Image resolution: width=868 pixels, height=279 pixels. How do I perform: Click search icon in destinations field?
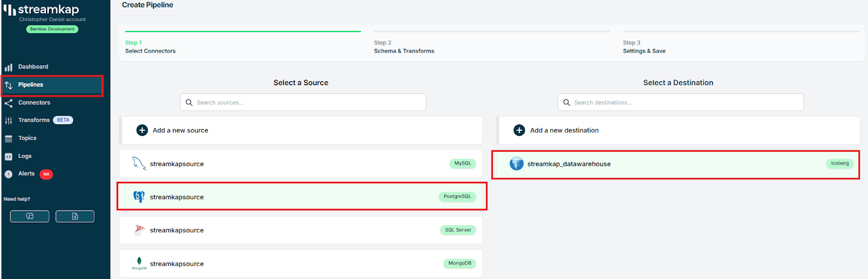[x=567, y=103]
